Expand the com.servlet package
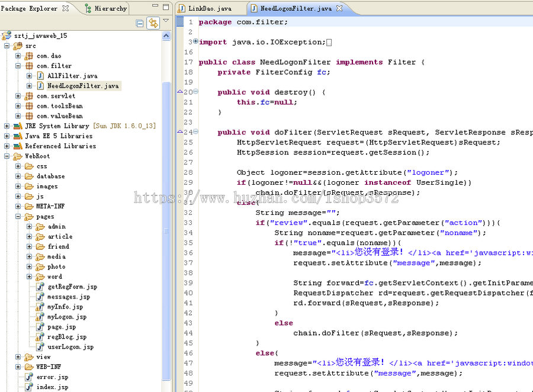This screenshot has height=392, width=533. pyautogui.click(x=18, y=95)
